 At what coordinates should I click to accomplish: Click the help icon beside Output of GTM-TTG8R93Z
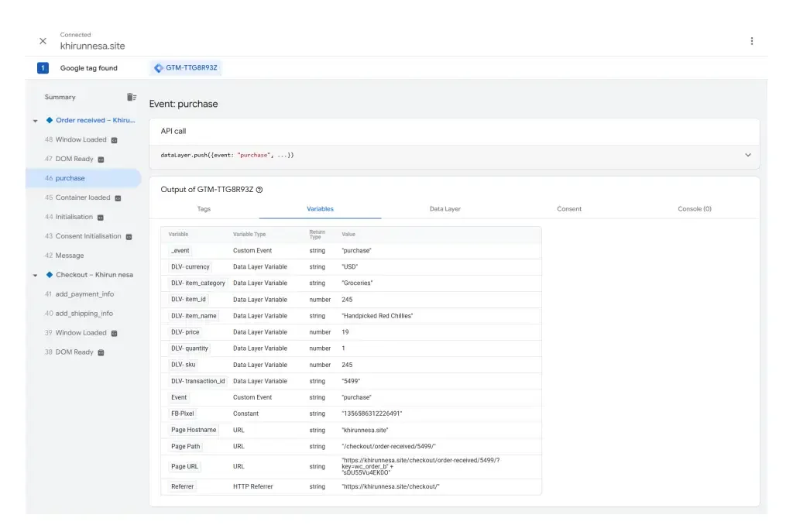click(x=259, y=190)
